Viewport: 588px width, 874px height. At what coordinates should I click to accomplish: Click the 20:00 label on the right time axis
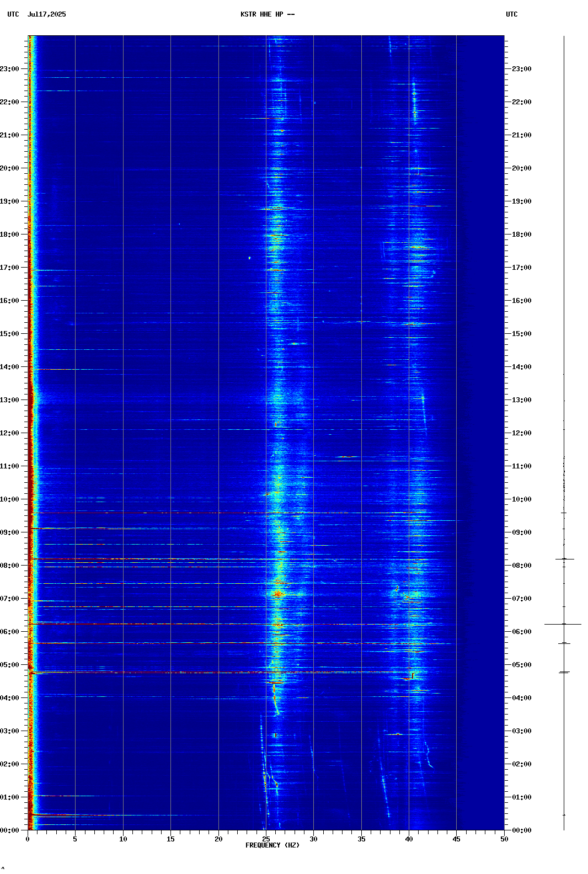[522, 168]
